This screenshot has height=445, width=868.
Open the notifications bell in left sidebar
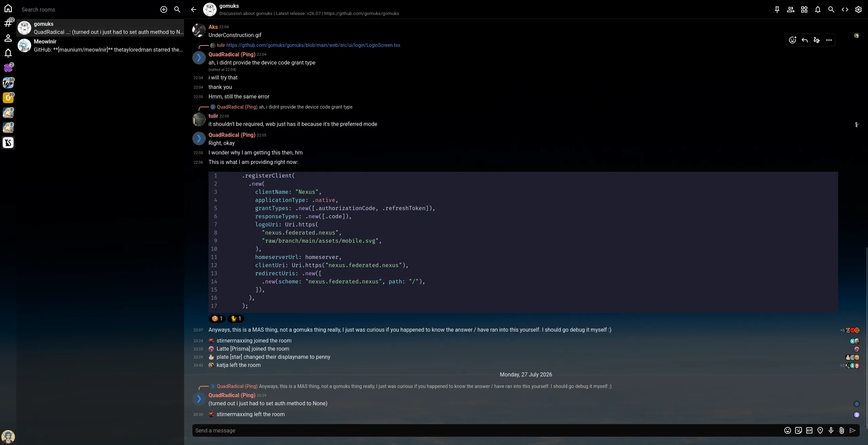coord(8,53)
